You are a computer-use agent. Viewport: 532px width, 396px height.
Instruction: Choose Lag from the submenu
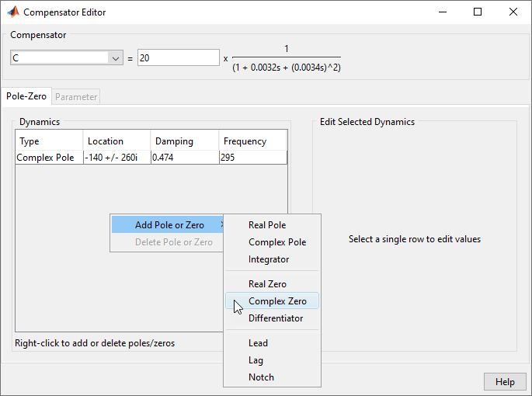click(256, 360)
